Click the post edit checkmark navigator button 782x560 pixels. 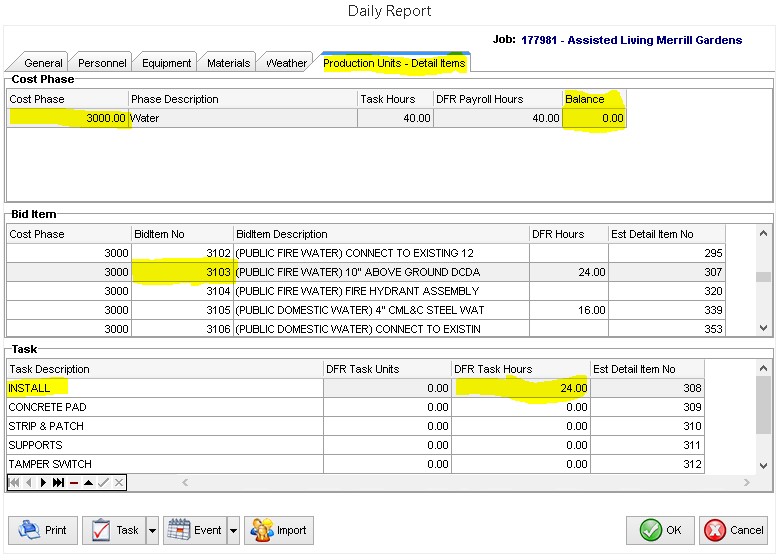(x=103, y=482)
